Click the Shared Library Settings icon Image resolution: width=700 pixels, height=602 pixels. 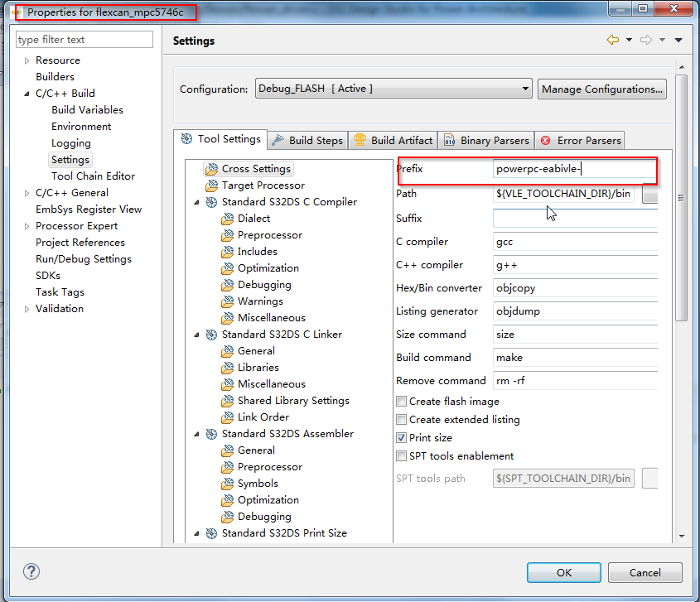click(227, 401)
